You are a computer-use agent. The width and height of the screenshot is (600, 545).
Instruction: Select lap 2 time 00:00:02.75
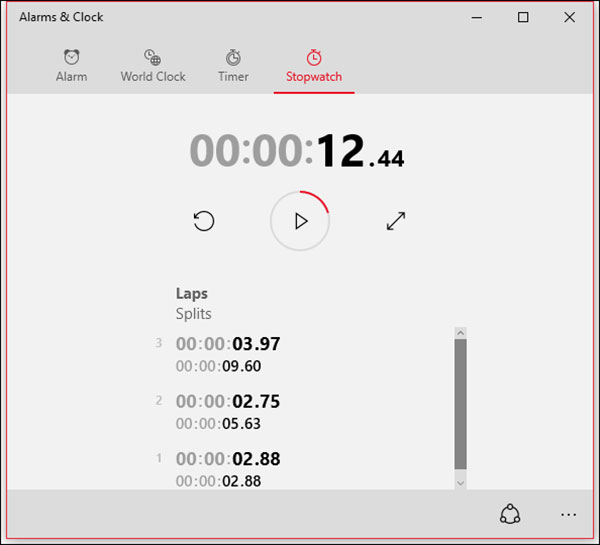[228, 402]
